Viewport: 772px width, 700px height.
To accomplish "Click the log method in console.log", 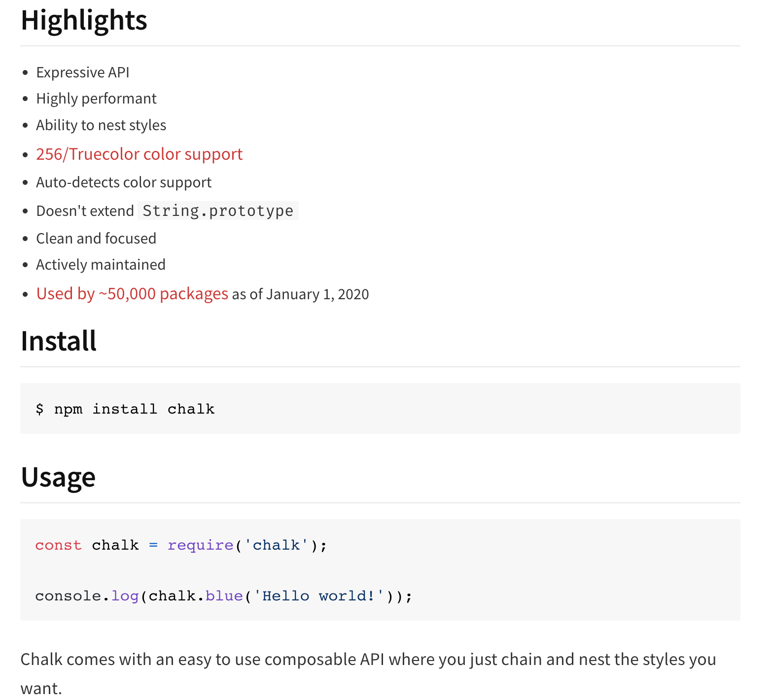I will (x=125, y=596).
